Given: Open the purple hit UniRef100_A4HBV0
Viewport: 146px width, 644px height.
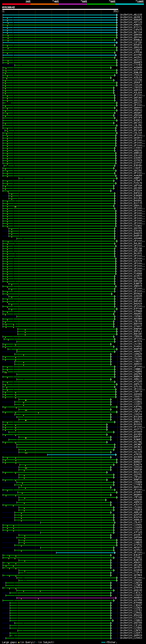Looking at the screenshot, I should pyautogui.click(x=131, y=598).
